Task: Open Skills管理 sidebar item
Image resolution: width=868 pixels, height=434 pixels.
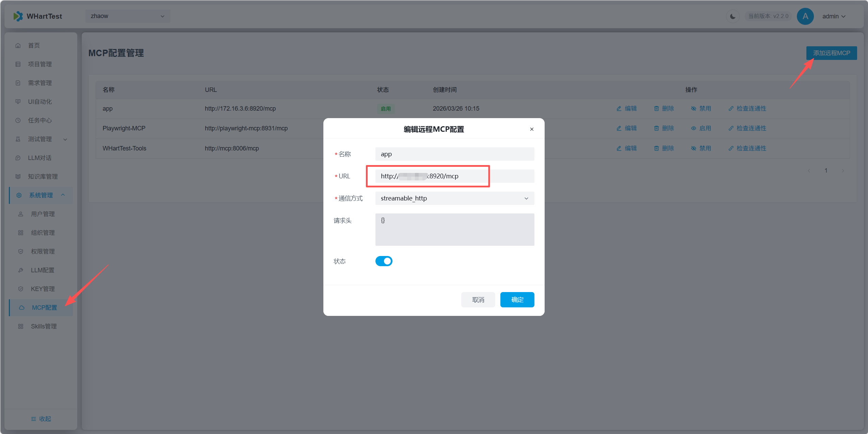Action: 44,326
